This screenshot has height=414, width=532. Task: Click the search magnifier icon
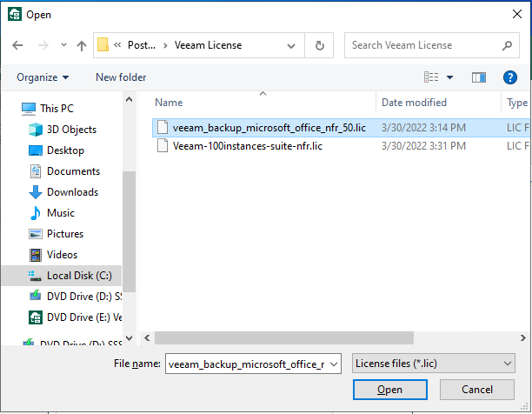507,45
